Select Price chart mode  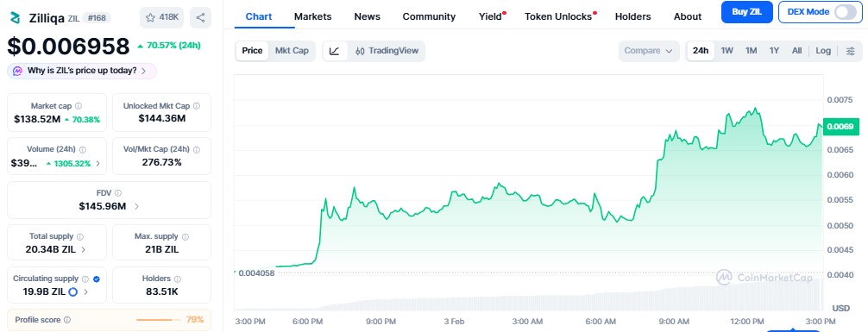coord(252,51)
